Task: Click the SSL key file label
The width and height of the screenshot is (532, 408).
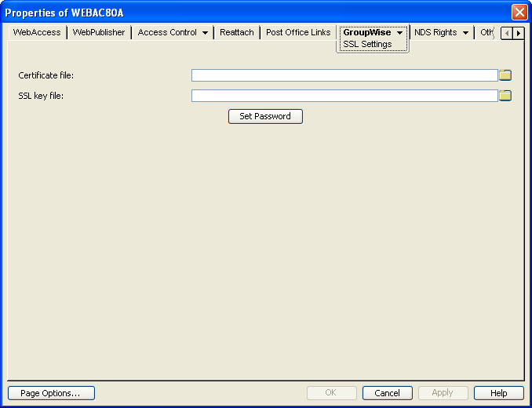Action: coord(41,96)
